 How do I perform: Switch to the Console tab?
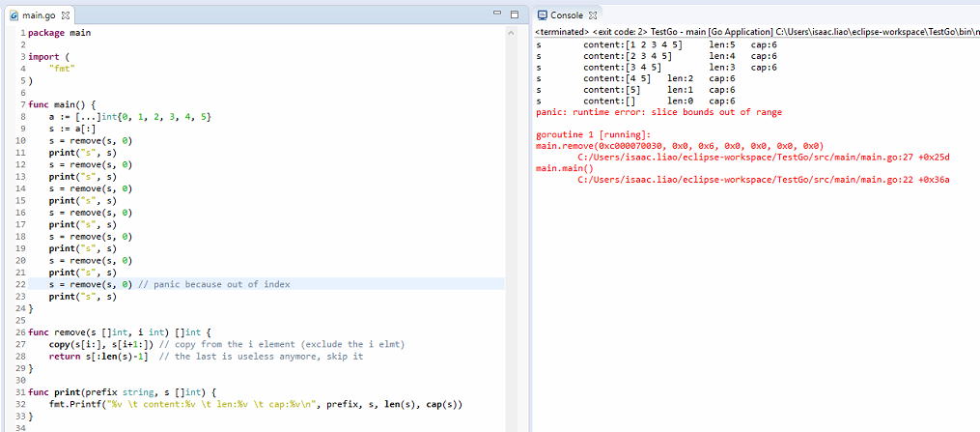coord(567,15)
